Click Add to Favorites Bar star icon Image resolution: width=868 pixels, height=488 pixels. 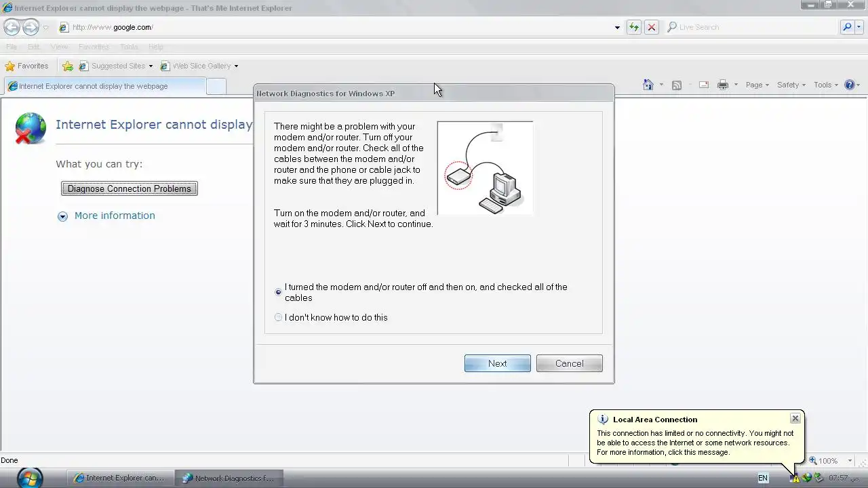point(68,66)
